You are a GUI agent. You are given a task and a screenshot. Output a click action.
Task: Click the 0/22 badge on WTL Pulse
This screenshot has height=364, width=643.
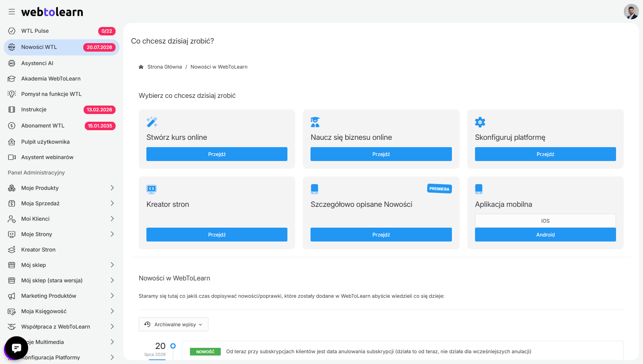(x=107, y=31)
